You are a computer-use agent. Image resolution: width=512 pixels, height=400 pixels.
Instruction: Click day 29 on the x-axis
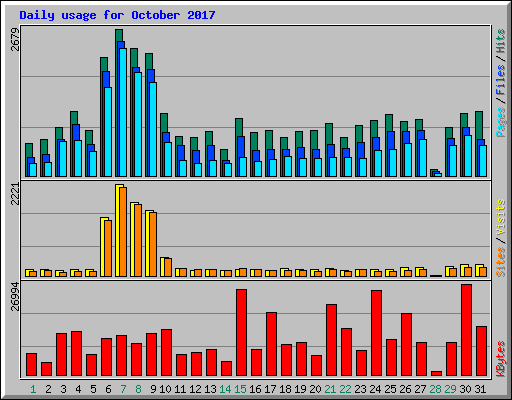coord(450,389)
